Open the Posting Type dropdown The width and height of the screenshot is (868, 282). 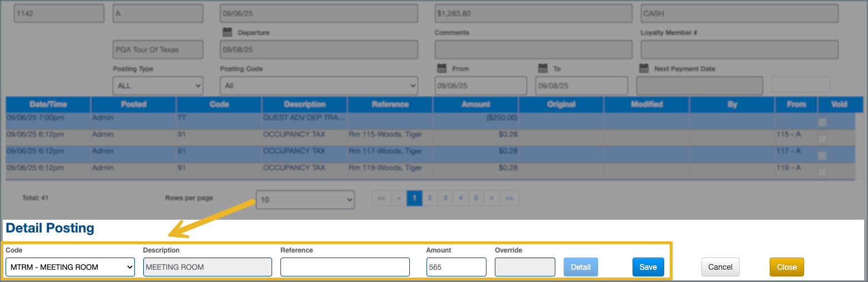coord(158,86)
